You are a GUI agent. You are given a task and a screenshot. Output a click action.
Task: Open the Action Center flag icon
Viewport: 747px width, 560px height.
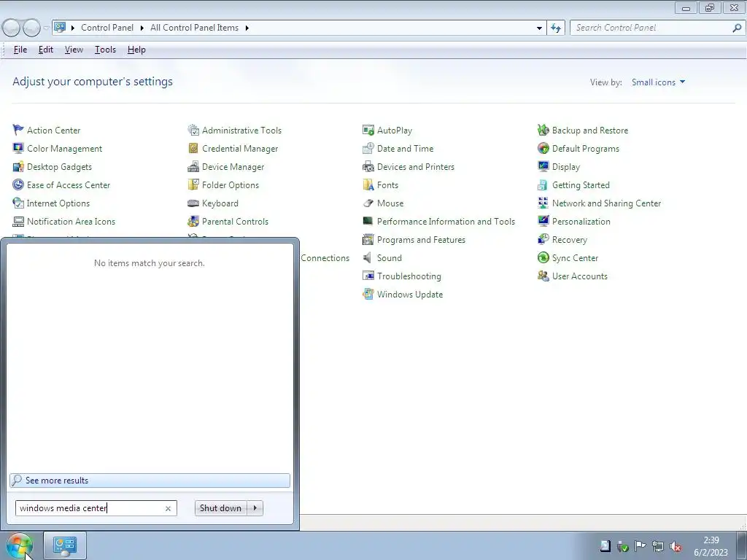[x=18, y=130]
